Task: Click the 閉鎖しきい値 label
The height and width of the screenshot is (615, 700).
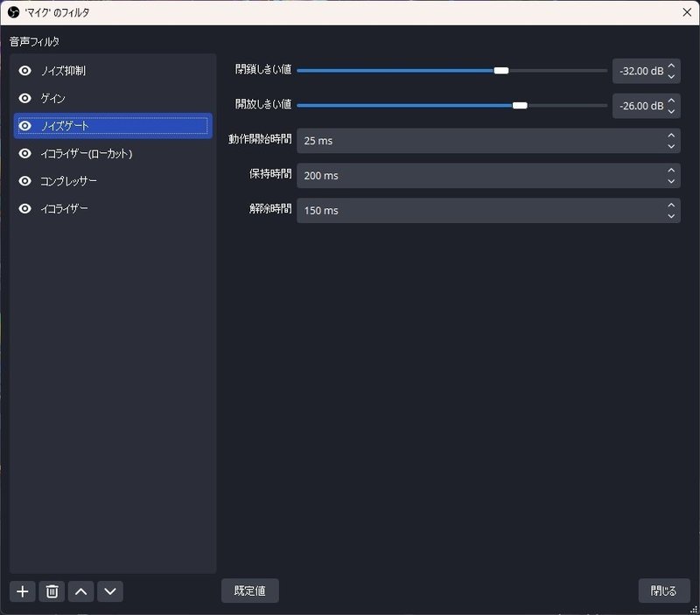Action: 263,69
